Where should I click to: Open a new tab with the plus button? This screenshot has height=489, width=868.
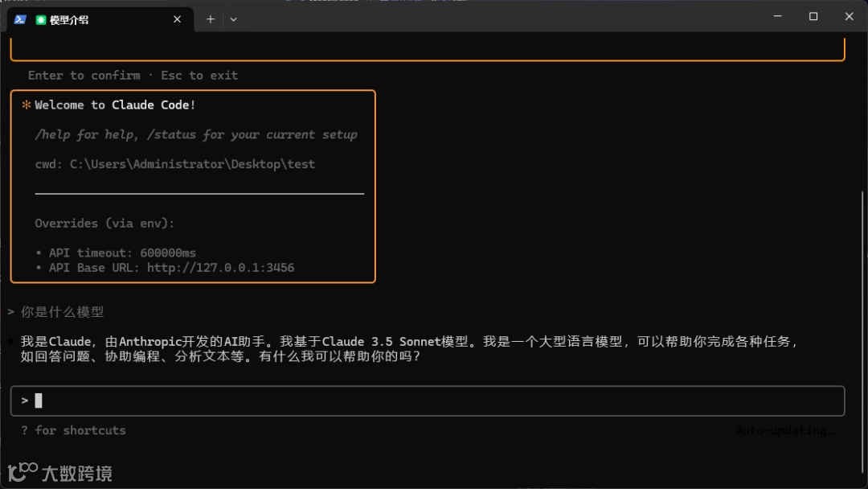(211, 19)
